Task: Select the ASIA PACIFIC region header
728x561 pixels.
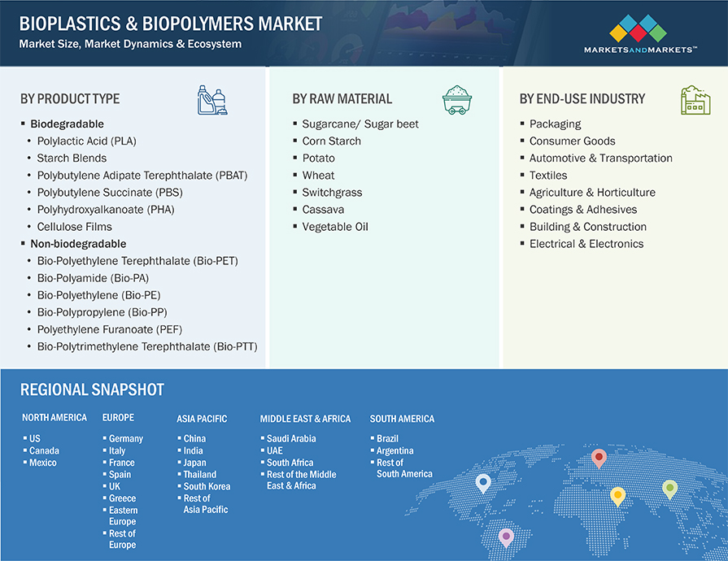Action: (202, 419)
